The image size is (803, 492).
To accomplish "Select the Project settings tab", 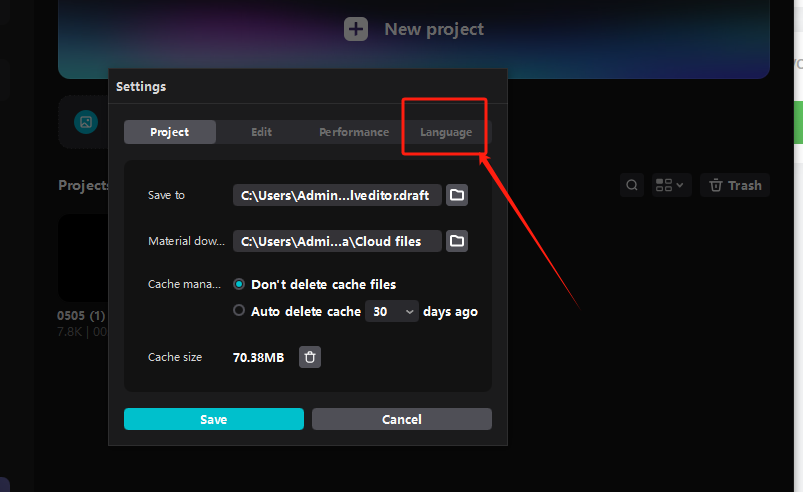I will (x=170, y=132).
